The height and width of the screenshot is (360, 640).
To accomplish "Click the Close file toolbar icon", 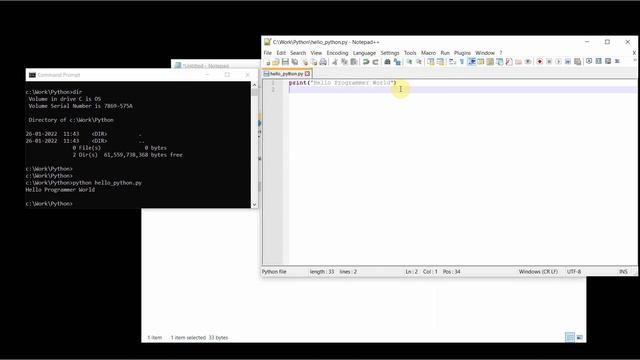I will pyautogui.click(x=304, y=62).
